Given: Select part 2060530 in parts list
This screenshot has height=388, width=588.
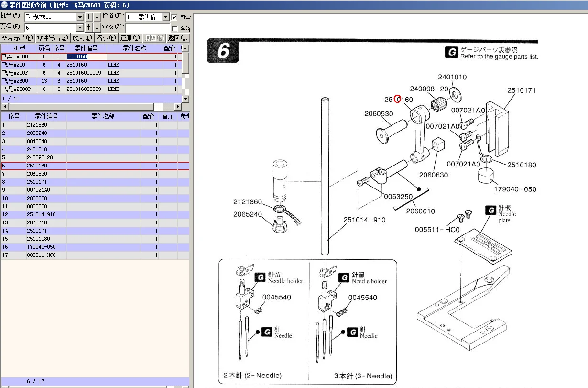Looking at the screenshot, I should click(95, 174).
